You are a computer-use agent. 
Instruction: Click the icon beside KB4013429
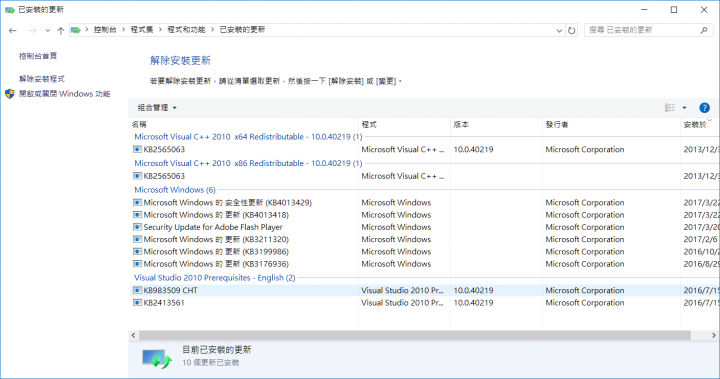[137, 203]
